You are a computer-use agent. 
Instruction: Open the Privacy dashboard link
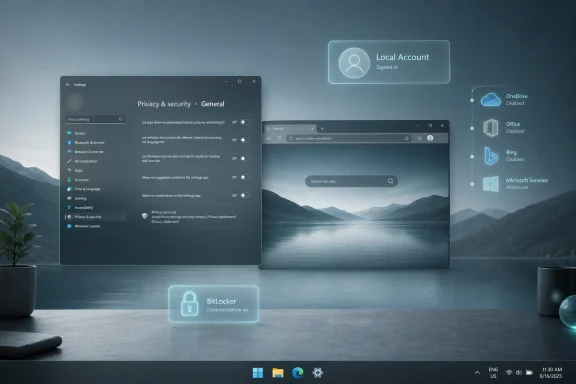pos(222,217)
